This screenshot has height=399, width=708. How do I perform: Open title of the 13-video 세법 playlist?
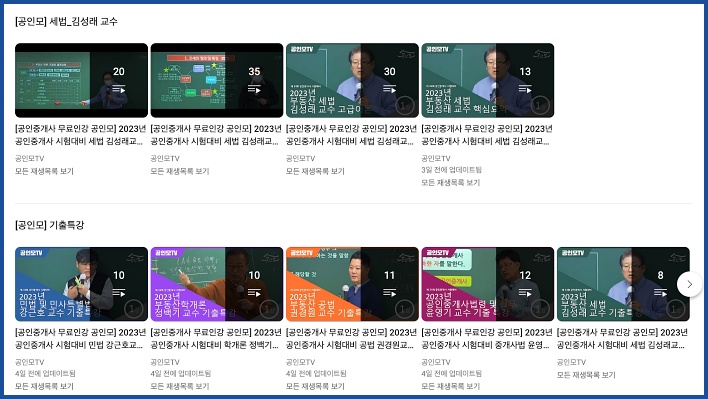(x=487, y=135)
